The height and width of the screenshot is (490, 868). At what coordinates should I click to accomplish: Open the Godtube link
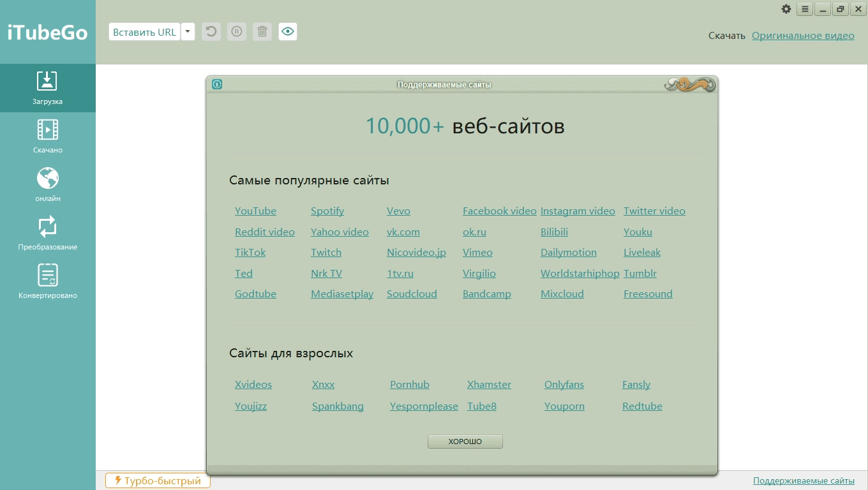click(x=255, y=294)
